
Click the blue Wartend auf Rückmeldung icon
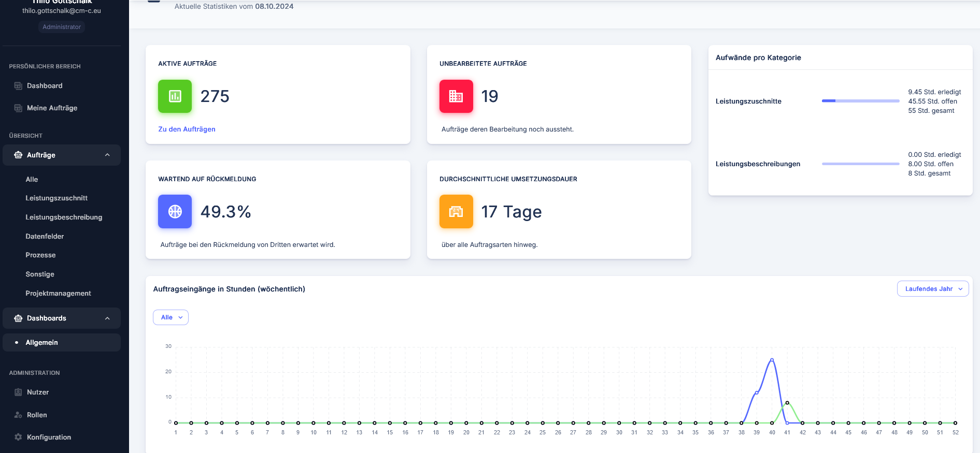(x=175, y=212)
